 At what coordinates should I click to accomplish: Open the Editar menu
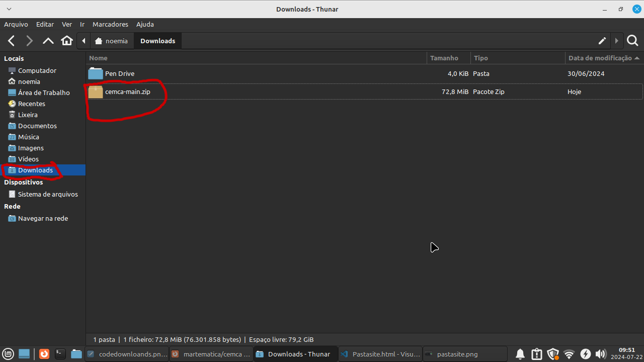pos(45,24)
